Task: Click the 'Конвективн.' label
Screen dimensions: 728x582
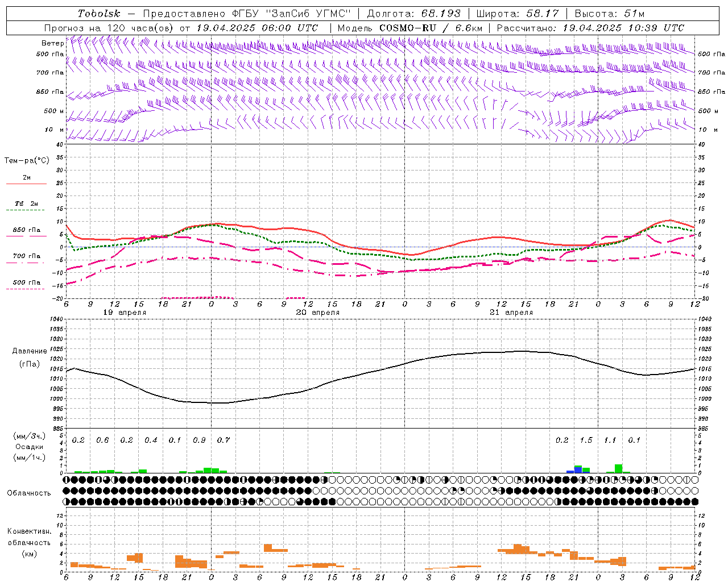Action: point(29,531)
